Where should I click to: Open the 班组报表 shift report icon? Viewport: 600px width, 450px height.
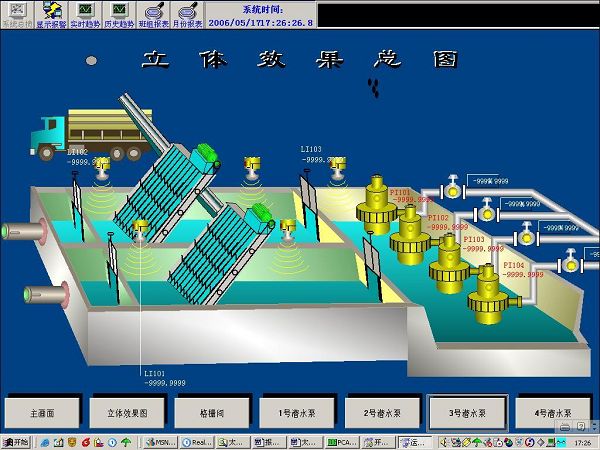152,14
